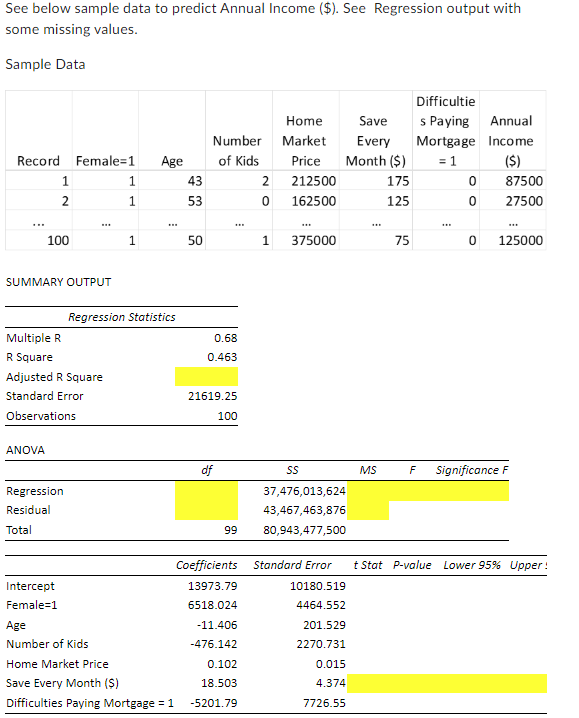Select Intercept coefficient 13973.79
The image size is (579, 718).
(x=213, y=586)
